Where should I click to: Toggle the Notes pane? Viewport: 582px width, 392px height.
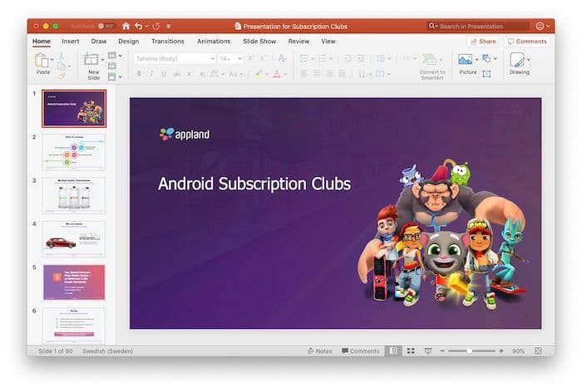[319, 350]
